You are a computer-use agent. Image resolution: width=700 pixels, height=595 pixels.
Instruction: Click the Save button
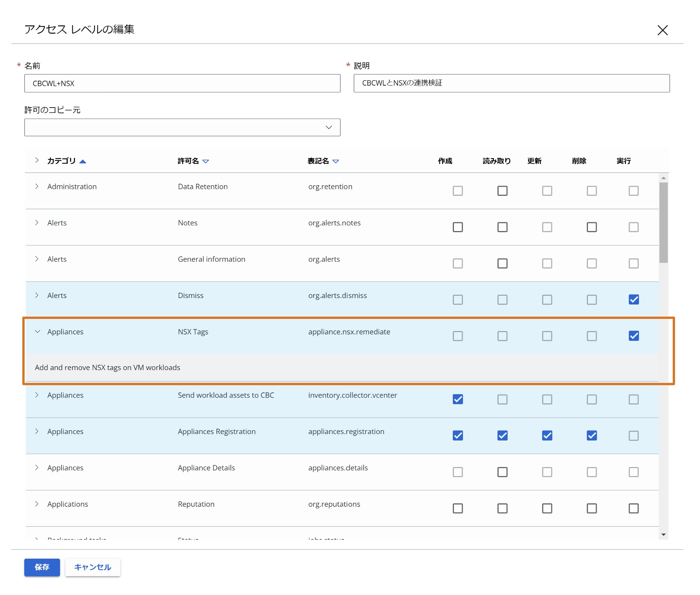[42, 567]
